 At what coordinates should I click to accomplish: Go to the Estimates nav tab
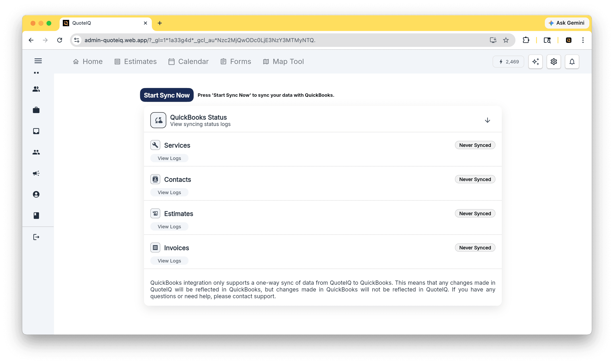[x=135, y=62]
